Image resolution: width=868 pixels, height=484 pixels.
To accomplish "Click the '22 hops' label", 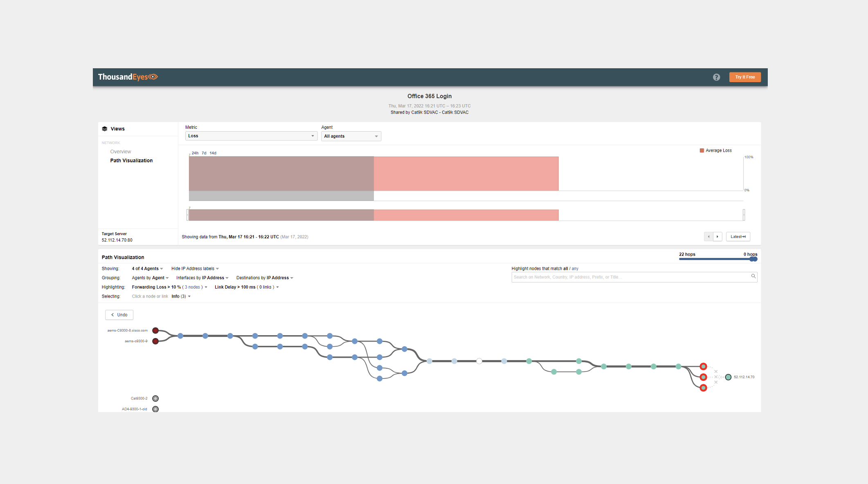I will click(x=687, y=254).
